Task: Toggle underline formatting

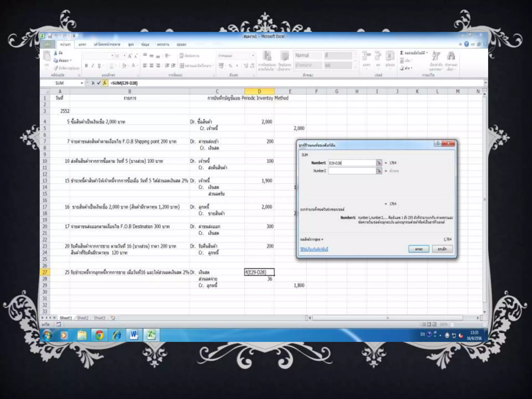Action: [x=99, y=65]
